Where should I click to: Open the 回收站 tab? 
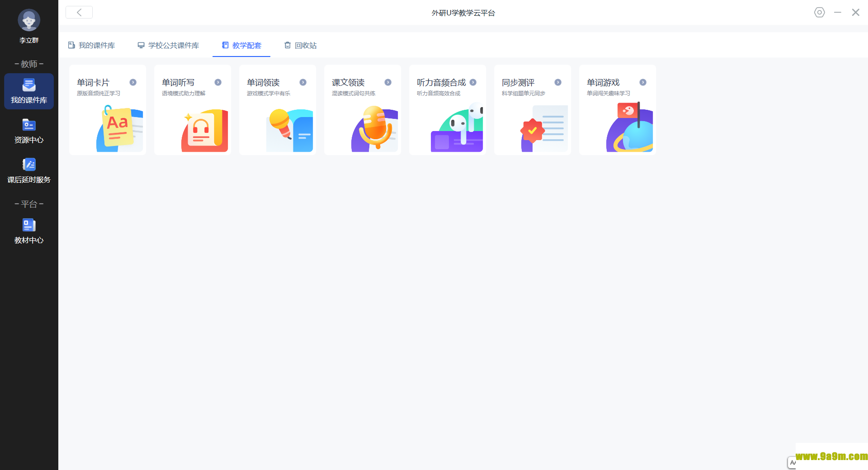click(x=301, y=45)
